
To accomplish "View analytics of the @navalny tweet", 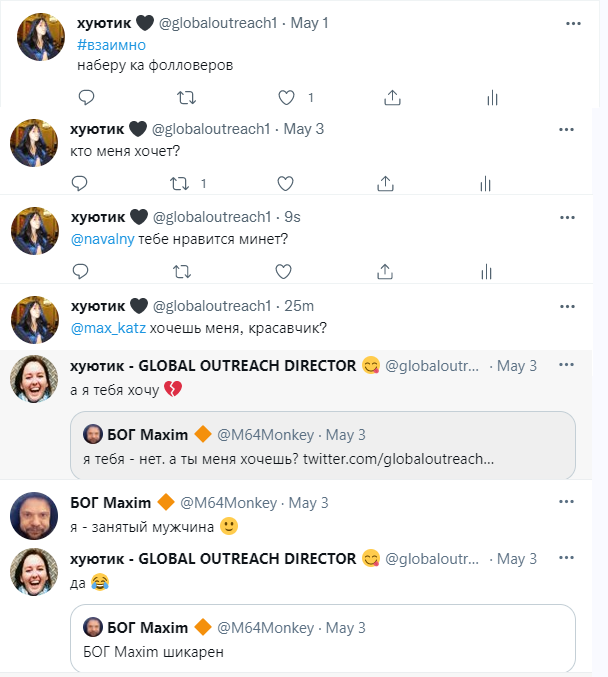I will 486,270.
